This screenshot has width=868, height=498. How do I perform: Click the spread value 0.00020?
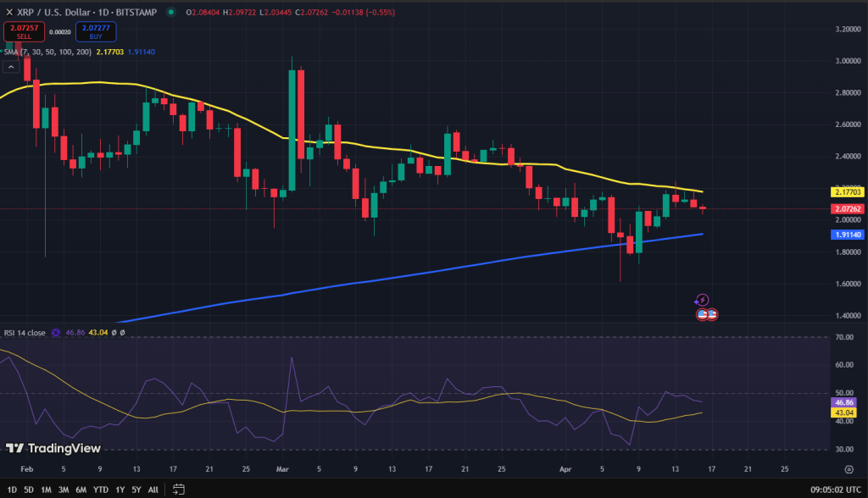(60, 32)
